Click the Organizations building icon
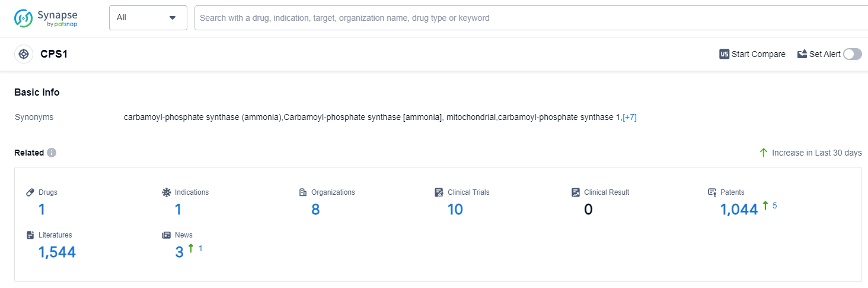 tap(303, 192)
